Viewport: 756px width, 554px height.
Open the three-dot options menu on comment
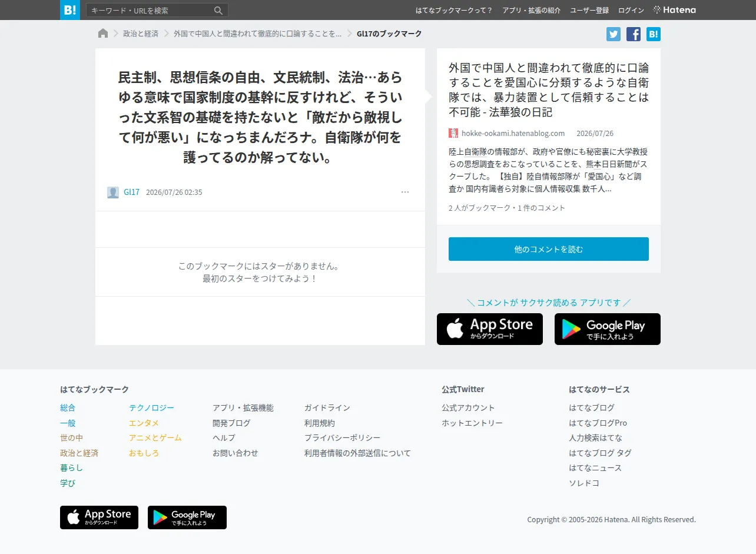click(405, 192)
